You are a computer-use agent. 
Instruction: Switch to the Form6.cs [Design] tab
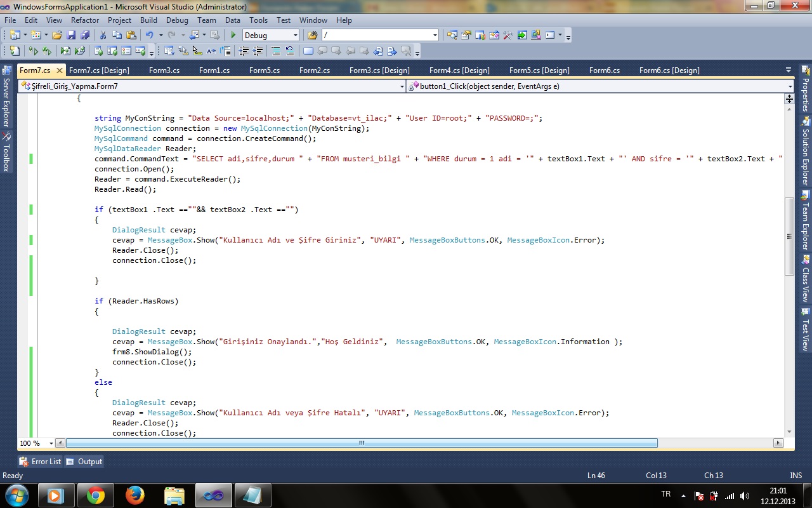click(x=669, y=70)
